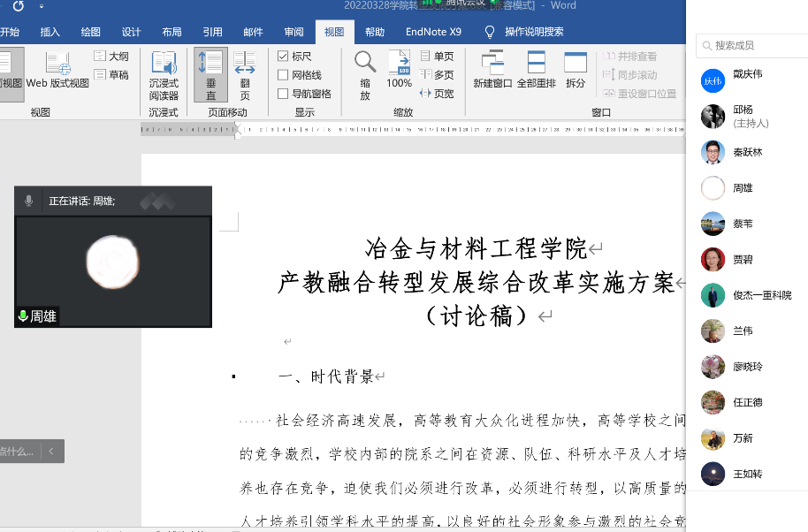808x532 pixels.
Task: Split the document window with 拆分
Action: pyautogui.click(x=576, y=71)
